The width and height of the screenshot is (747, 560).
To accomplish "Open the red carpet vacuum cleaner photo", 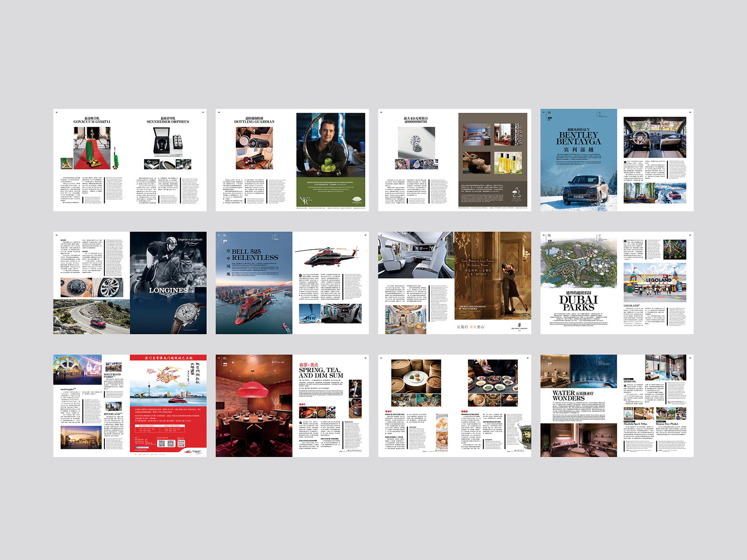I will (x=92, y=148).
